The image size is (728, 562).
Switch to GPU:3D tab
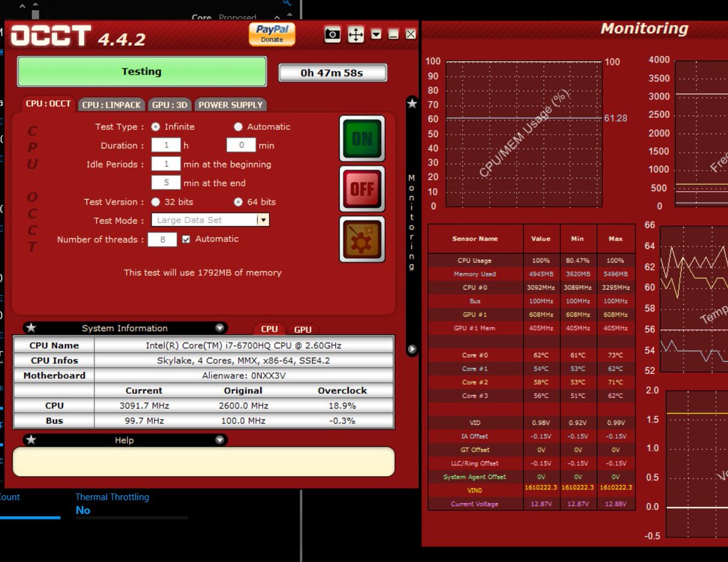[170, 104]
